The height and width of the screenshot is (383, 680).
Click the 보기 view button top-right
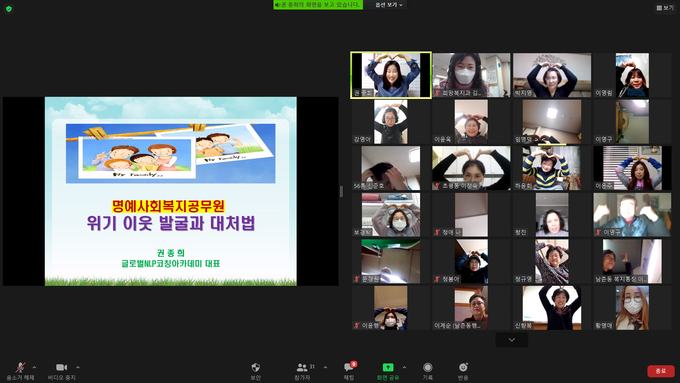tap(665, 8)
